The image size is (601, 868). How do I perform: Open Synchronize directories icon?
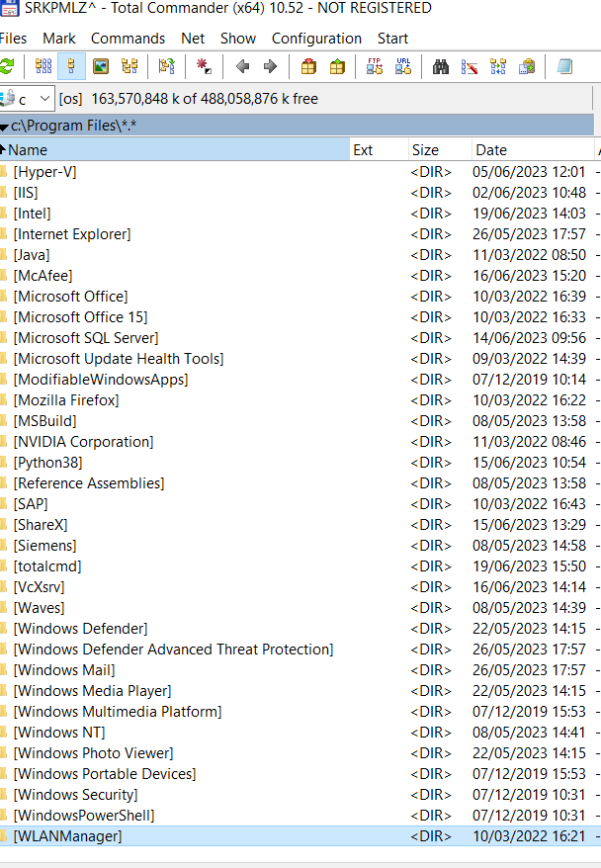(498, 66)
